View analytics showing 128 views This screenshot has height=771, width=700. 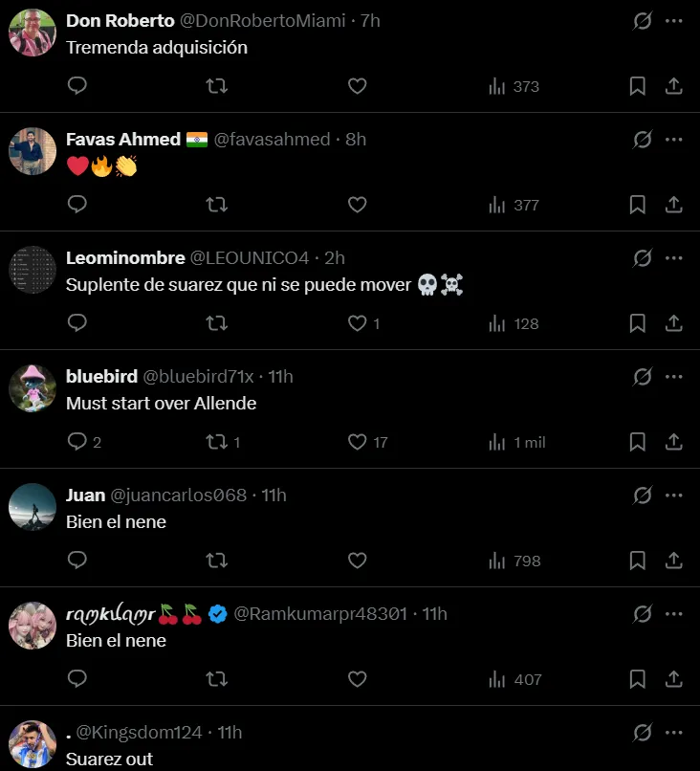click(514, 324)
